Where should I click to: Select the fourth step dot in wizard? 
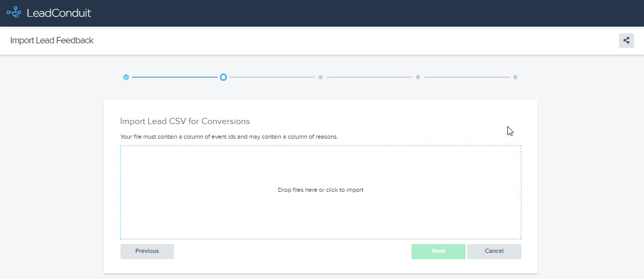point(418,77)
